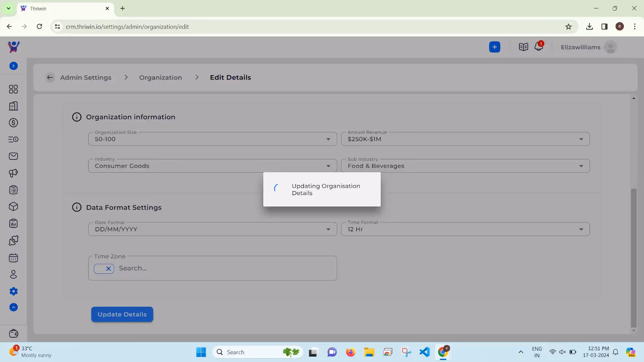Image resolution: width=644 pixels, height=362 pixels.
Task: Open the Time Format dropdown
Action: 465,229
